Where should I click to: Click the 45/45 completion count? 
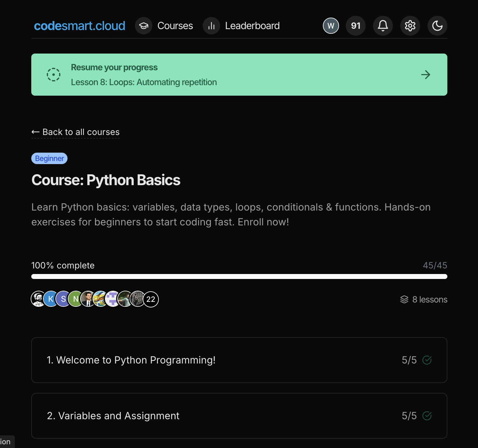[x=435, y=265]
